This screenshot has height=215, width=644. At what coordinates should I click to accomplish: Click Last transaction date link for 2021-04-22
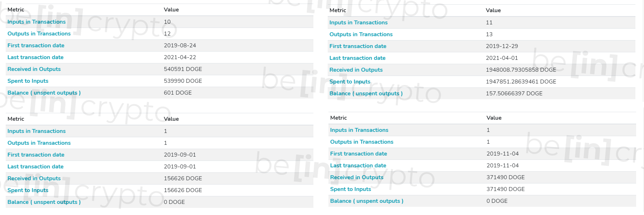point(35,57)
